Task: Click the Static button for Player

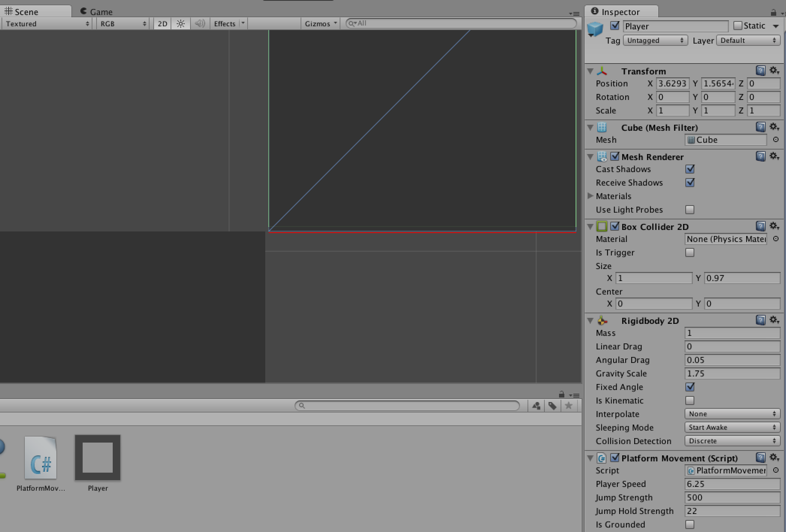Action: [739, 26]
